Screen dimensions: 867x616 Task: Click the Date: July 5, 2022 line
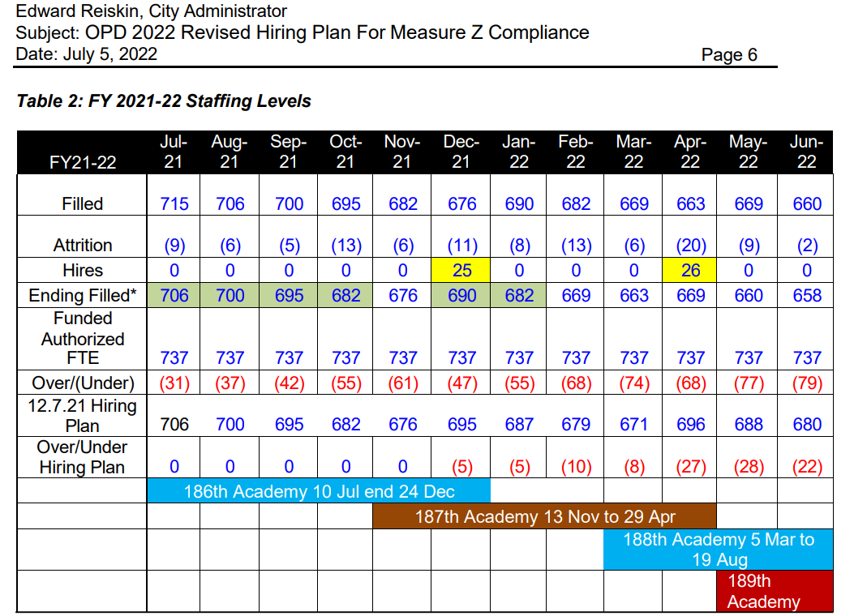87,54
